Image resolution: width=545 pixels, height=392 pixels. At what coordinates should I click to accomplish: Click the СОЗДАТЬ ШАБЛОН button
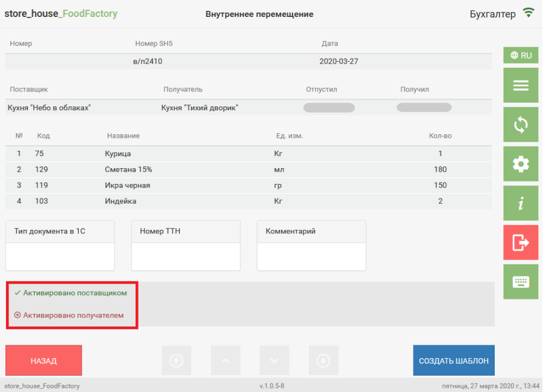pyautogui.click(x=454, y=361)
